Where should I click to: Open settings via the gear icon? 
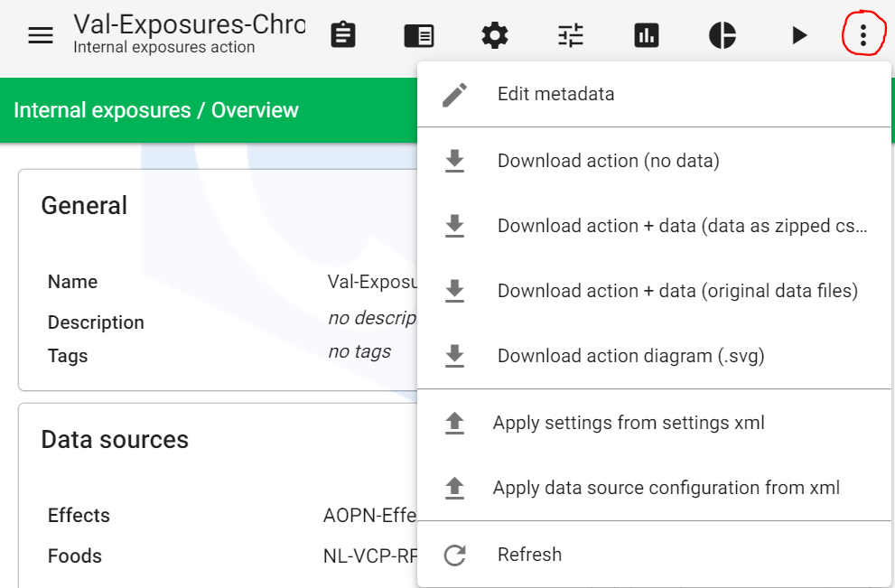[495, 35]
